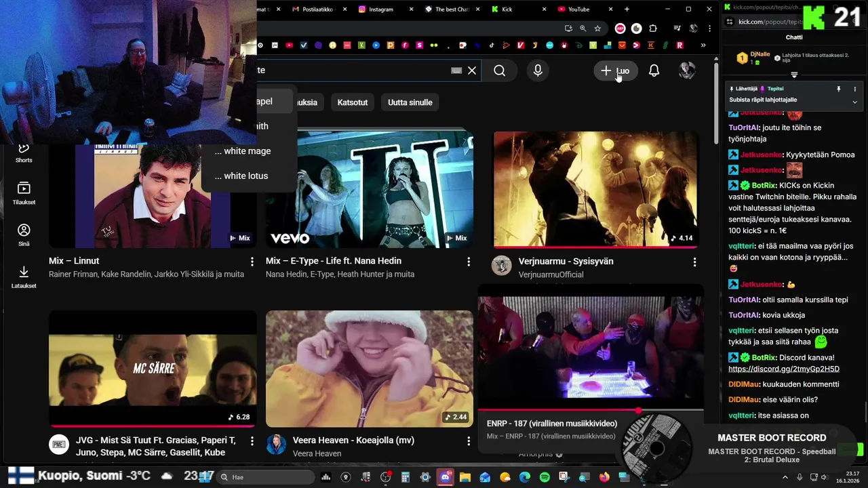
Task: Open options for Veera Heaven - Koeajolla
Action: click(469, 441)
